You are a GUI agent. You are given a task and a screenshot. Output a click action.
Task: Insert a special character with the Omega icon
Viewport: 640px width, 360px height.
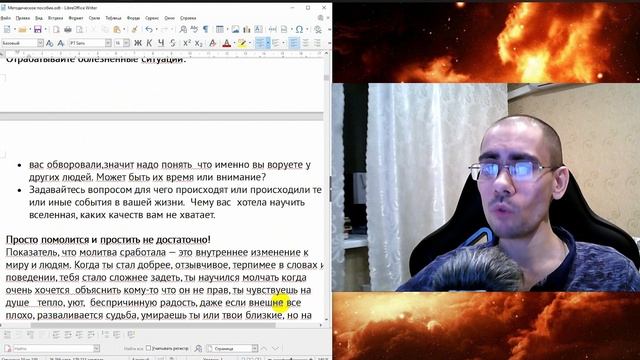300,29
